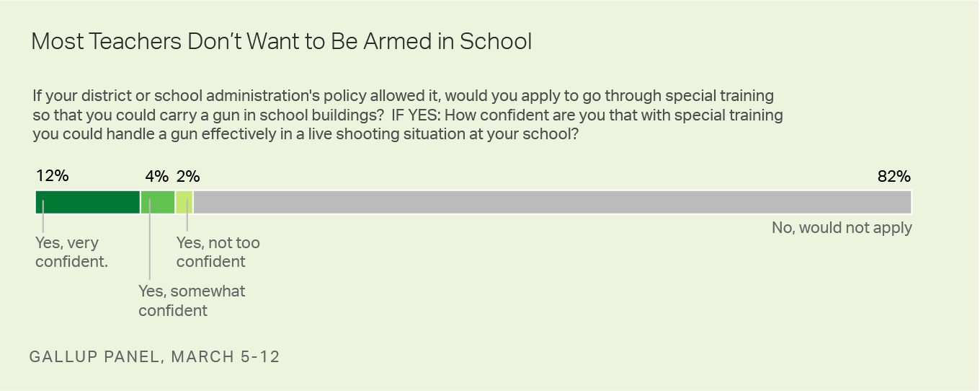Click the light green 2% bar segment

[x=184, y=202]
